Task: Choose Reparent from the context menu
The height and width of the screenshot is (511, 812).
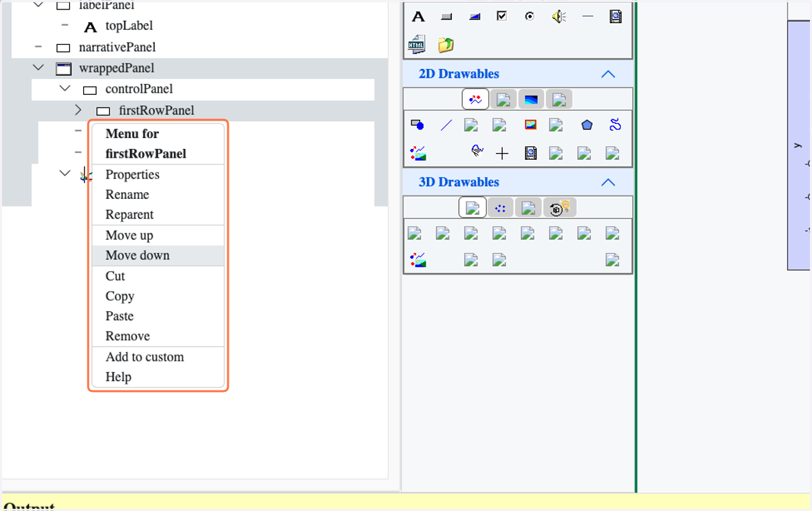Action: click(x=158, y=215)
